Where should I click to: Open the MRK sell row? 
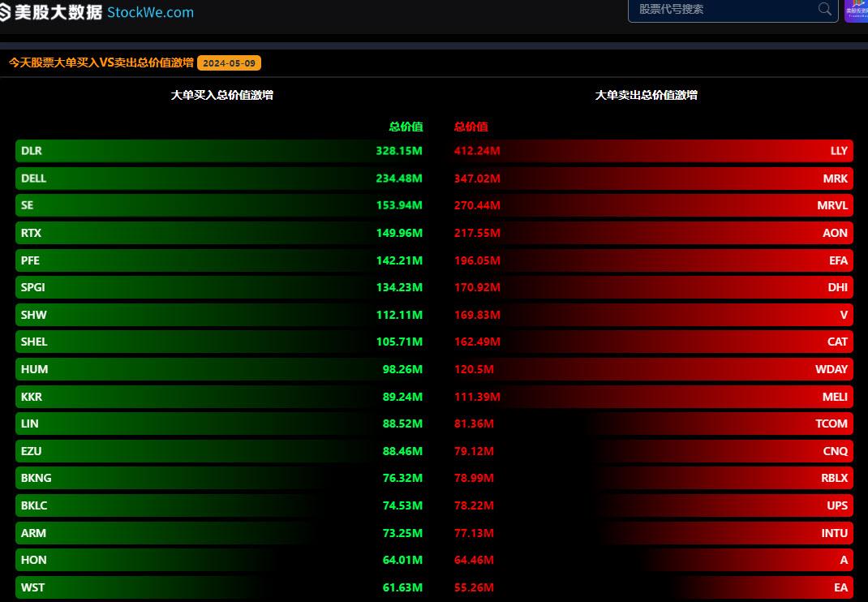pos(651,178)
